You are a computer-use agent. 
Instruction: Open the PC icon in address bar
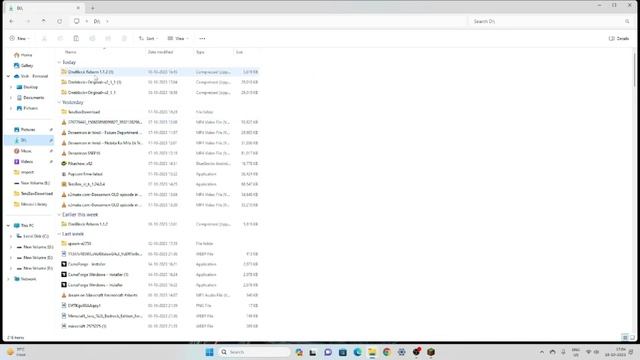click(x=76, y=21)
